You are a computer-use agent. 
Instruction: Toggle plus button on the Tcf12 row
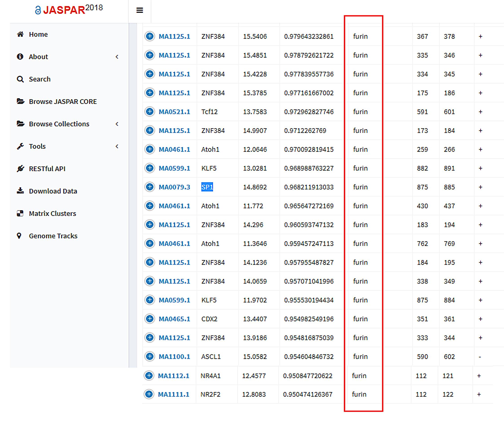(x=150, y=111)
